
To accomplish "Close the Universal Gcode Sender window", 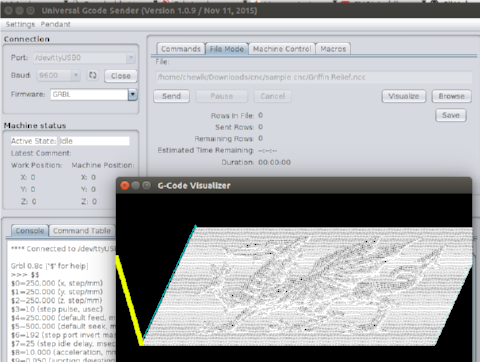I will 9,11.
